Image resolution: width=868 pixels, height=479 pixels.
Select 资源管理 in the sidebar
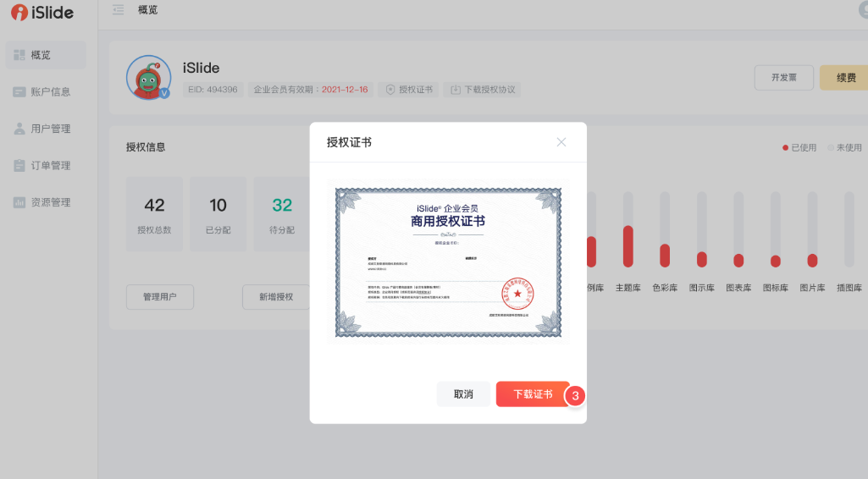click(50, 202)
